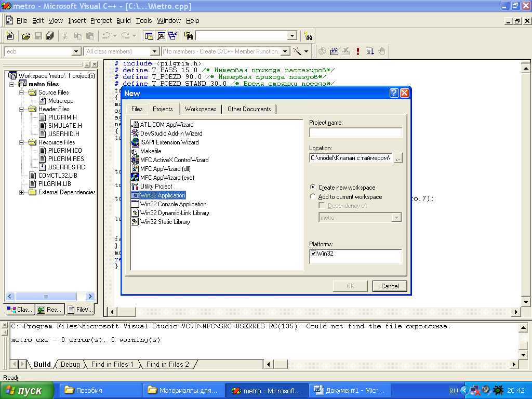The image size is (532, 399).
Task: Toggle the Dependency of checkbox
Action: click(x=322, y=206)
